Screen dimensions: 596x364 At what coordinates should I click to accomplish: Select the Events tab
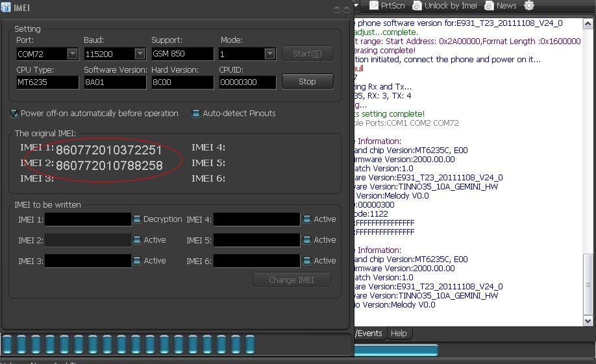pos(369,333)
